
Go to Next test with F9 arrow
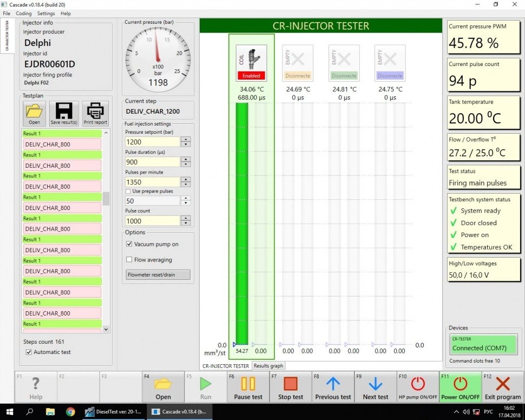(375, 387)
